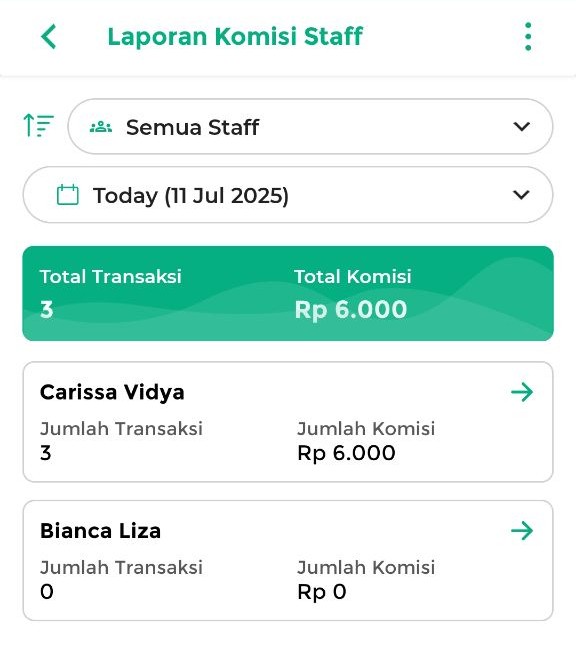The width and height of the screenshot is (576, 667).
Task: Expand the Semua Staff dropdown chevron
Action: (x=521, y=126)
